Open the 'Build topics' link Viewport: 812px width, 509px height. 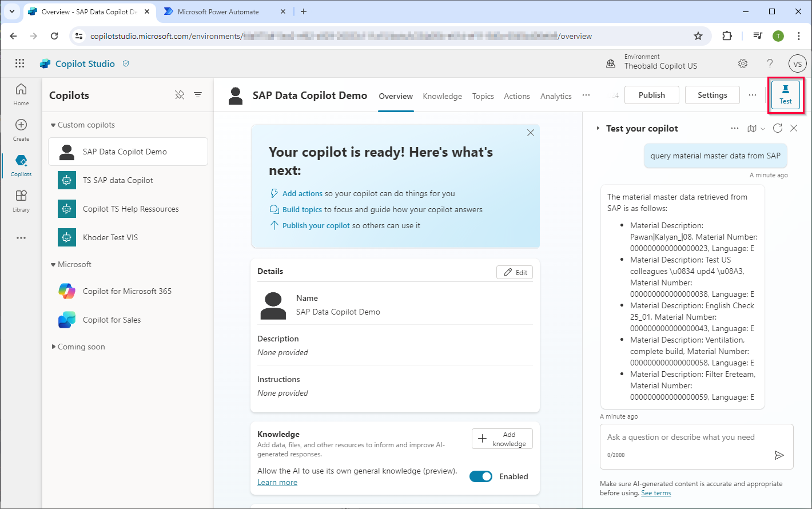[302, 209]
